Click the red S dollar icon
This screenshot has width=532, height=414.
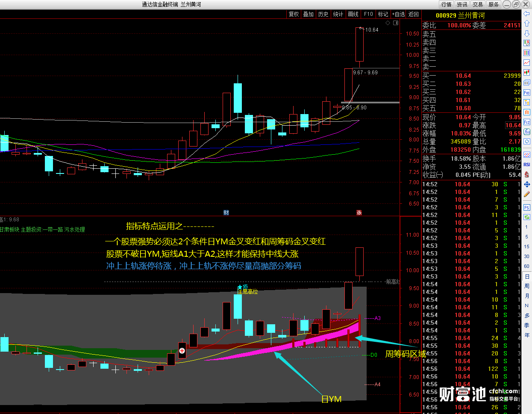(x=527, y=174)
